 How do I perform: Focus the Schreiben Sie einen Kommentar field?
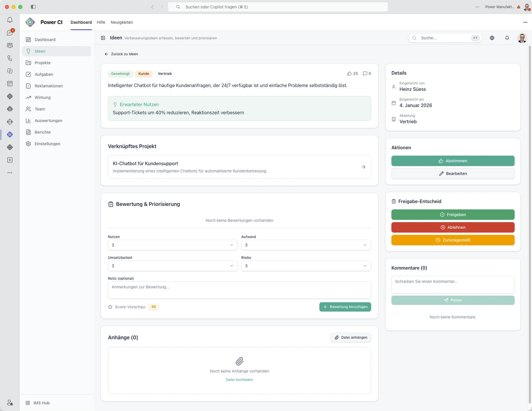[x=453, y=285]
